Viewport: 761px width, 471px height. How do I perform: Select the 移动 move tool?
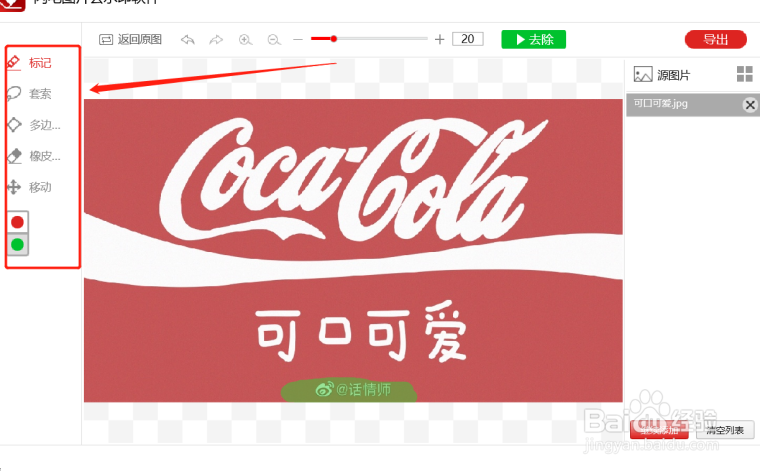30,187
